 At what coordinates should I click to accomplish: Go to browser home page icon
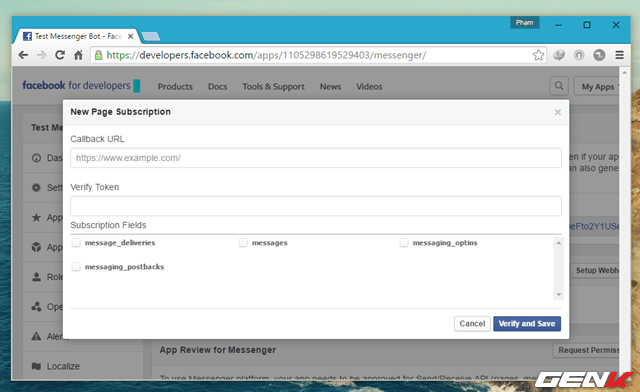pyautogui.click(x=78, y=55)
